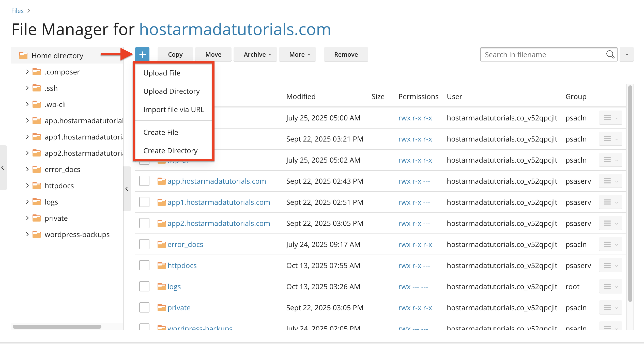
Task: Open the More dropdown
Action: point(297,54)
